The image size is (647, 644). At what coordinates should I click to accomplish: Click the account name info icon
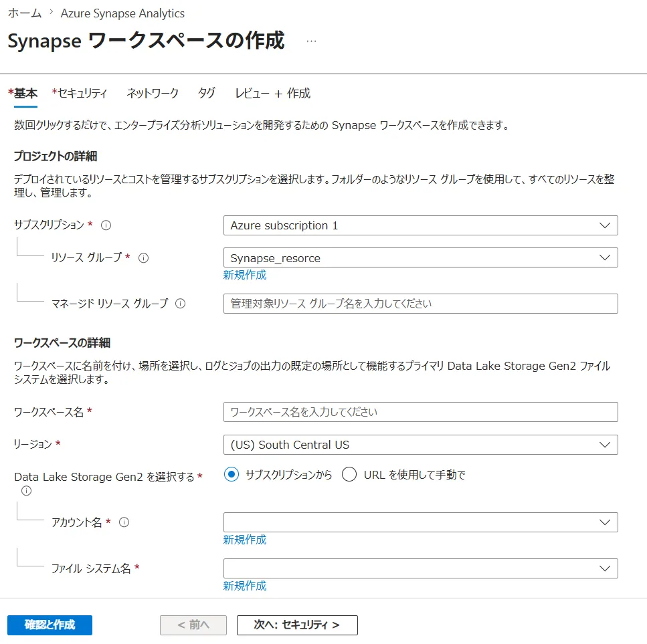pos(124,522)
